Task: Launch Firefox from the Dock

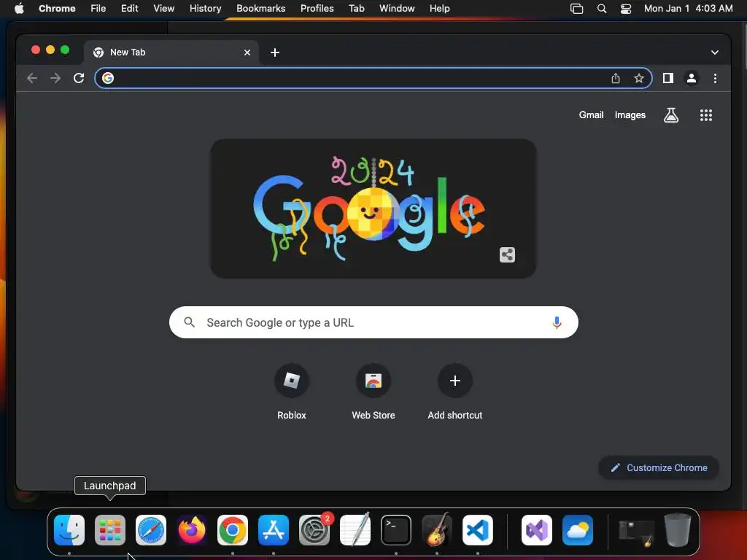Action: click(192, 530)
